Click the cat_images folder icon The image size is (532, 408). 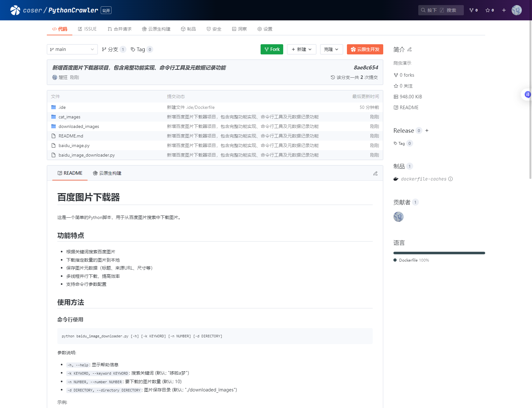tap(54, 117)
